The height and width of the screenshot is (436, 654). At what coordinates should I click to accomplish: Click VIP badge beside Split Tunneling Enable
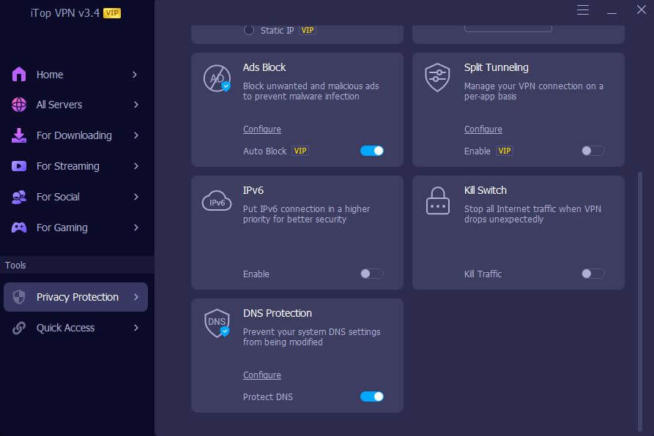(x=504, y=151)
